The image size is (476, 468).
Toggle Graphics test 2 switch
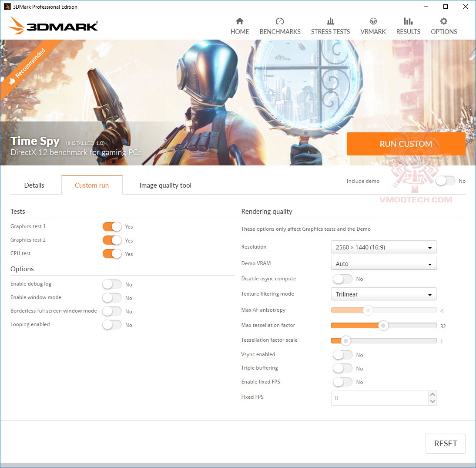112,240
